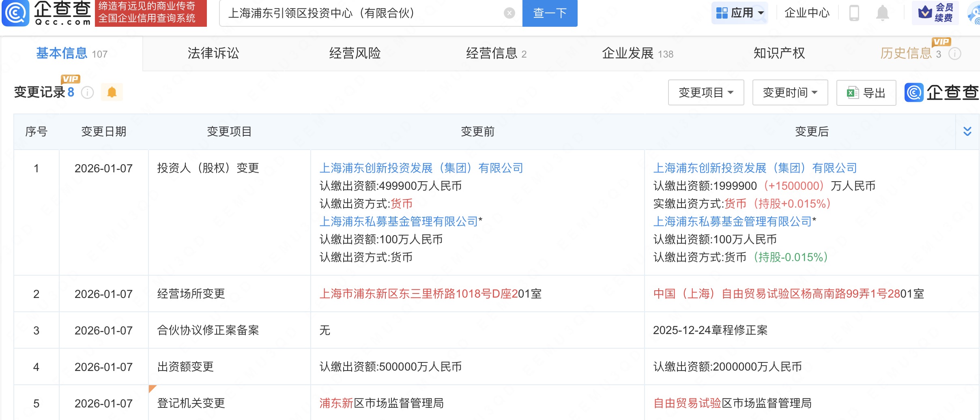Click the Qcc.com logo icon

(16, 13)
